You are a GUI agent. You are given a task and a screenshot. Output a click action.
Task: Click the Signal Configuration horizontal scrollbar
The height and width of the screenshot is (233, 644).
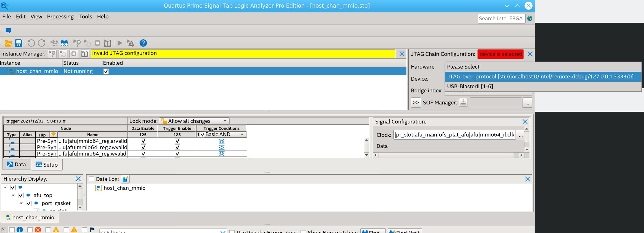(449, 155)
